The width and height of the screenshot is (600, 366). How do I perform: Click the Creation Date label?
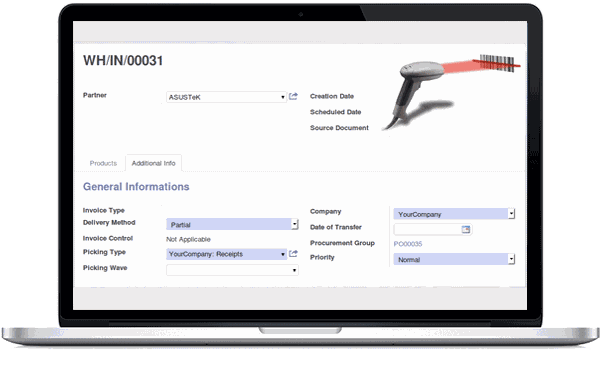click(332, 96)
